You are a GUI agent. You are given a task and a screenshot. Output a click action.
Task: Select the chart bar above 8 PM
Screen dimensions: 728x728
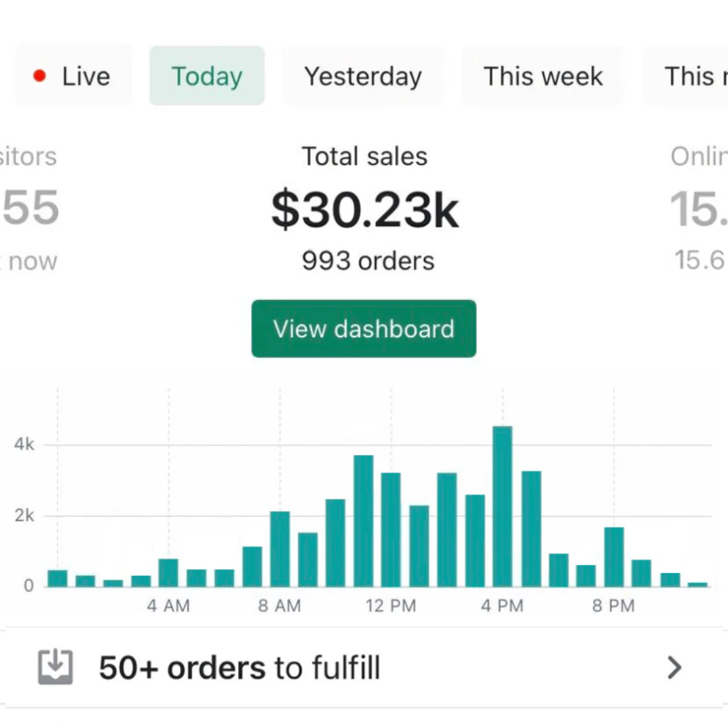(613, 557)
